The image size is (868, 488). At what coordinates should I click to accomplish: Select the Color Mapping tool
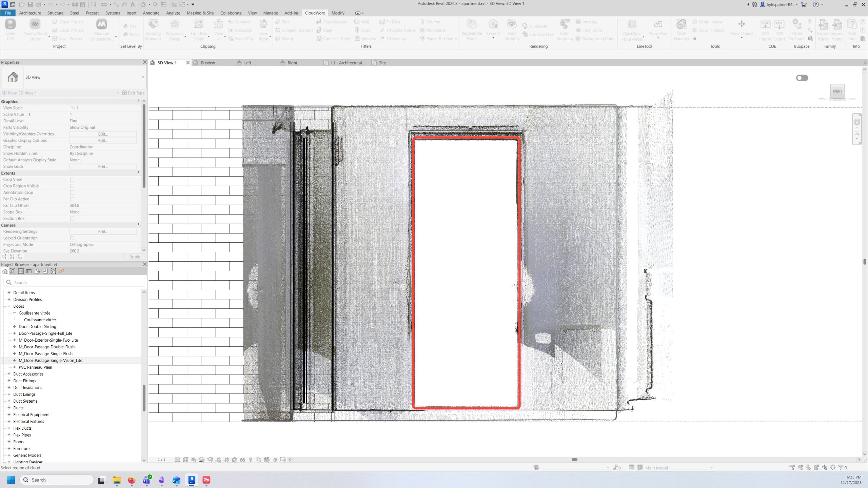[565, 24]
